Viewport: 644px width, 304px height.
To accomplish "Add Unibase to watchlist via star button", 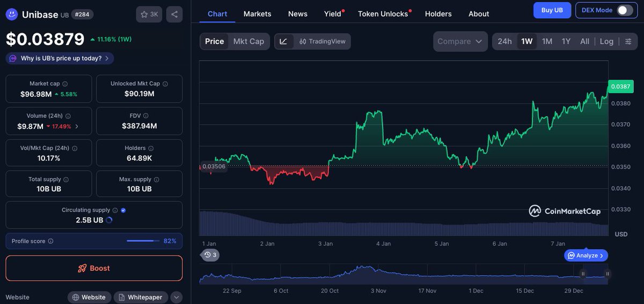I will coord(149,15).
